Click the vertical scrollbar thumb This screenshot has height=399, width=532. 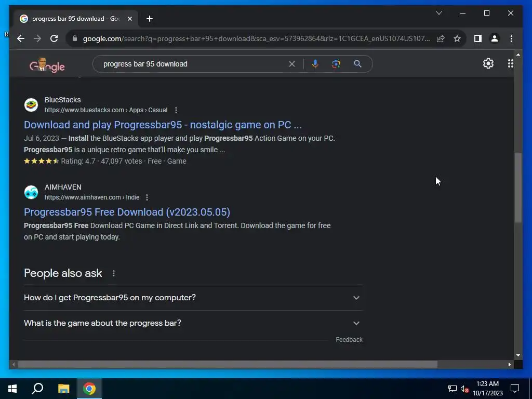click(518, 187)
